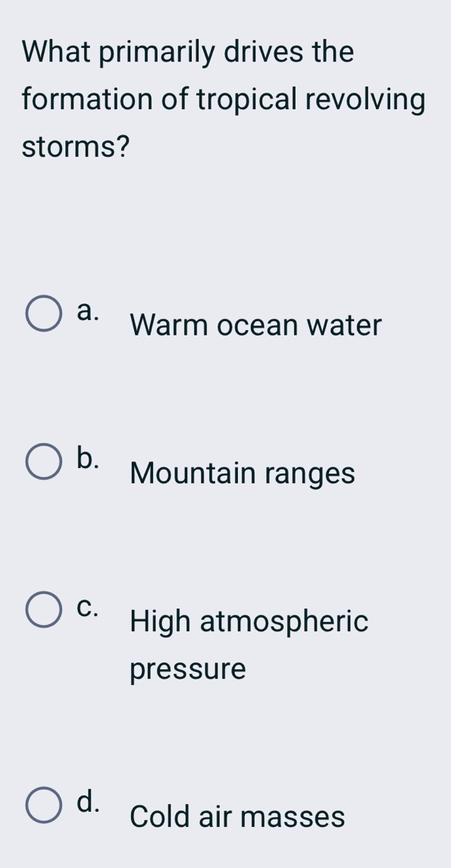This screenshot has height=868, width=451.
Task: Click the answer text 'Cold air masses'
Action: pyautogui.click(x=236, y=817)
